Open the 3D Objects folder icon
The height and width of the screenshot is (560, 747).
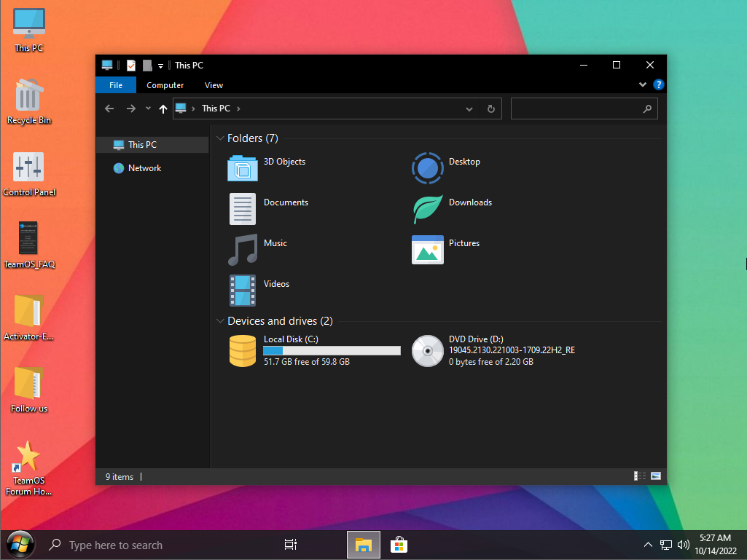pyautogui.click(x=243, y=167)
